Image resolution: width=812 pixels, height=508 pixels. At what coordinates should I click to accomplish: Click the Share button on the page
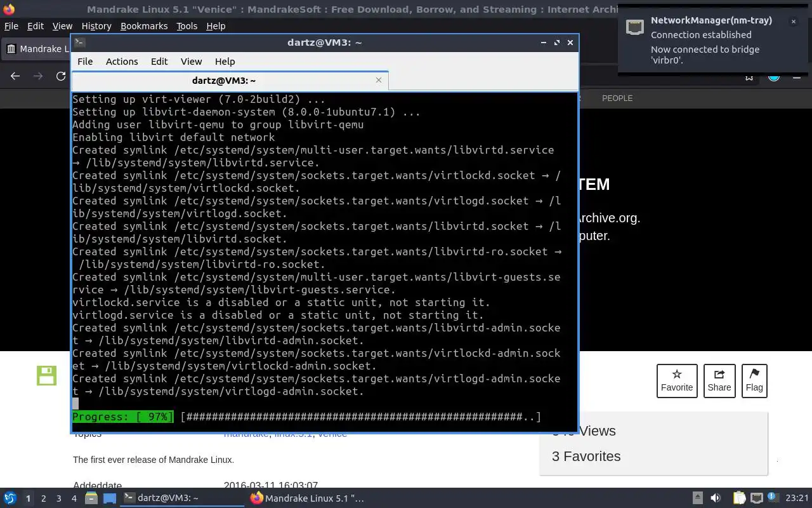point(719,381)
